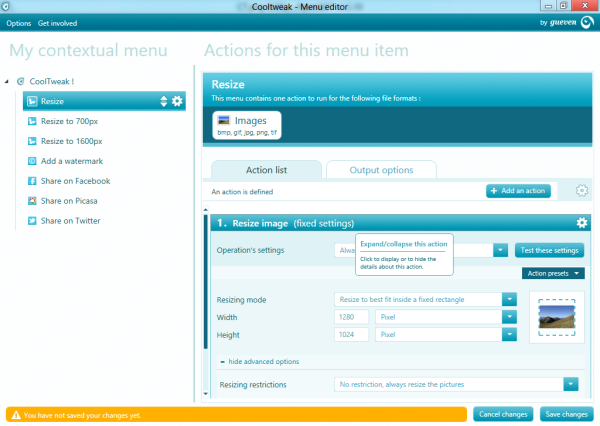The height and width of the screenshot is (426, 600).
Task: Click the Twitter icon in menu tree
Action: click(32, 220)
